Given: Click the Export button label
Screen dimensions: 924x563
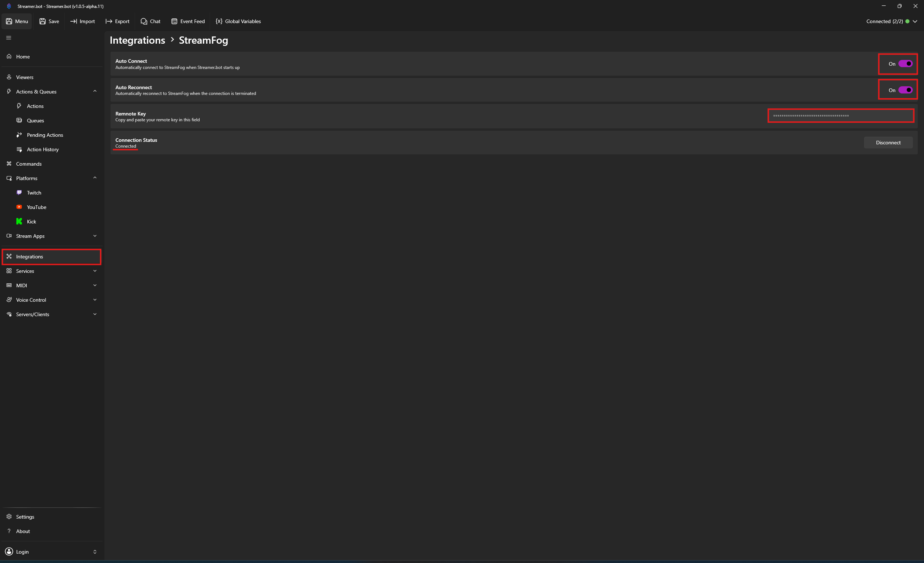Looking at the screenshot, I should [x=122, y=21].
